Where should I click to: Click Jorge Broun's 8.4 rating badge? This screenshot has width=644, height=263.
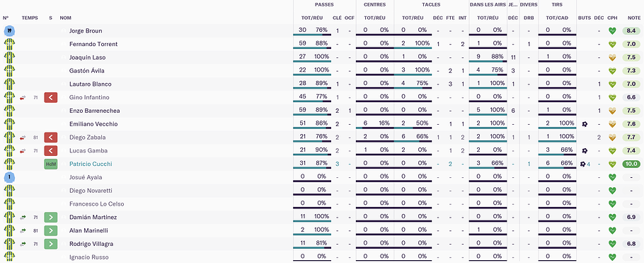631,31
